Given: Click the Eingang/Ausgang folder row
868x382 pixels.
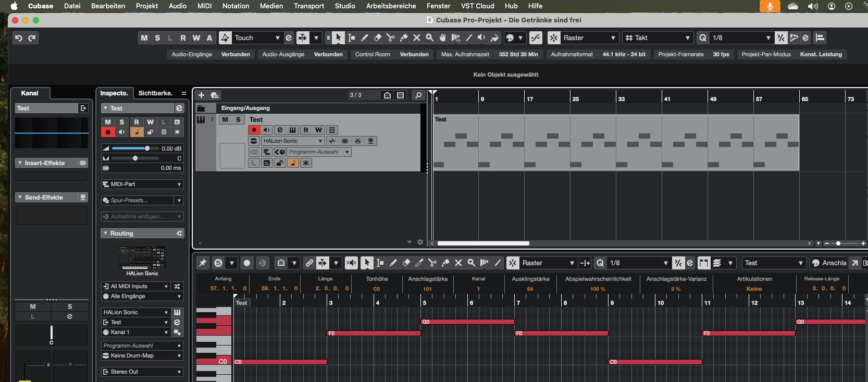Looking at the screenshot, I should pyautogui.click(x=308, y=108).
